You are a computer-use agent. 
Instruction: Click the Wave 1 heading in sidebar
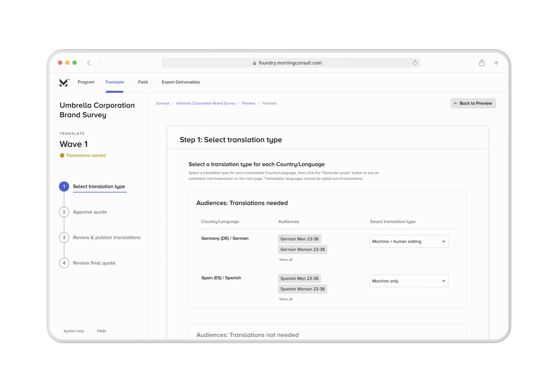[x=74, y=144]
